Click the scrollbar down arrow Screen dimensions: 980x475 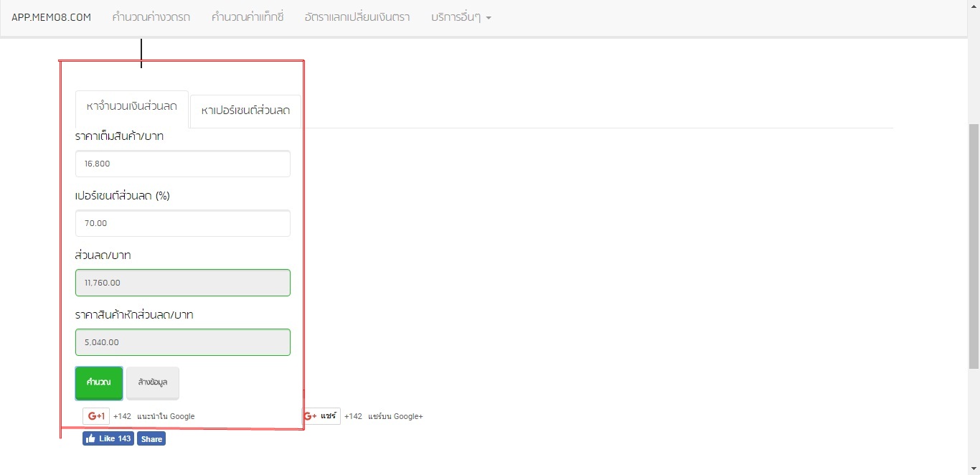pyautogui.click(x=974, y=469)
